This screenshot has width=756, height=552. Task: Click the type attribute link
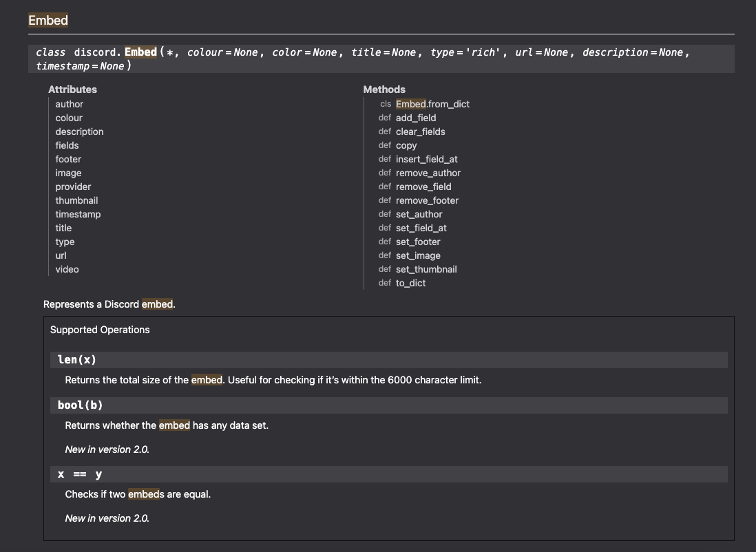pyautogui.click(x=65, y=242)
